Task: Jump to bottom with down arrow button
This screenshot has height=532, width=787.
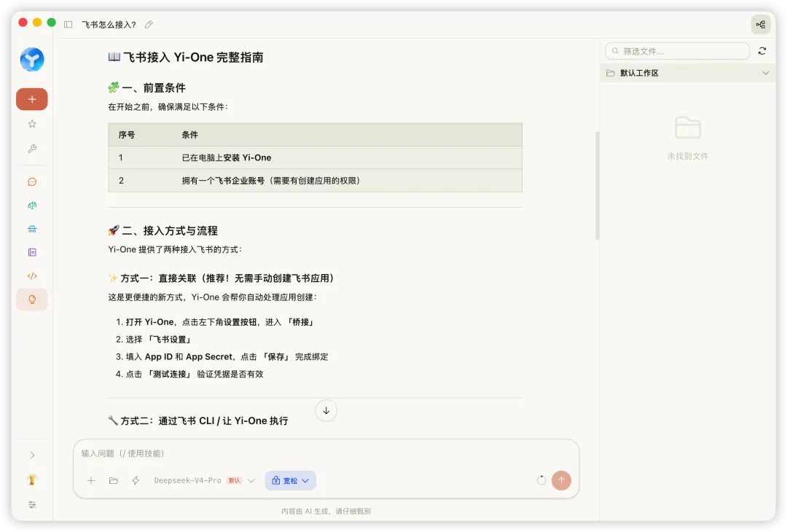Action: [326, 410]
